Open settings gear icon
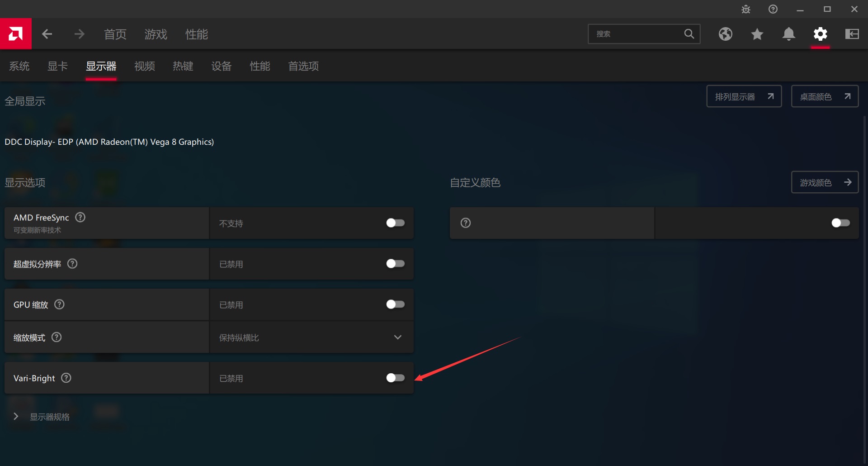868x466 pixels. click(x=821, y=34)
